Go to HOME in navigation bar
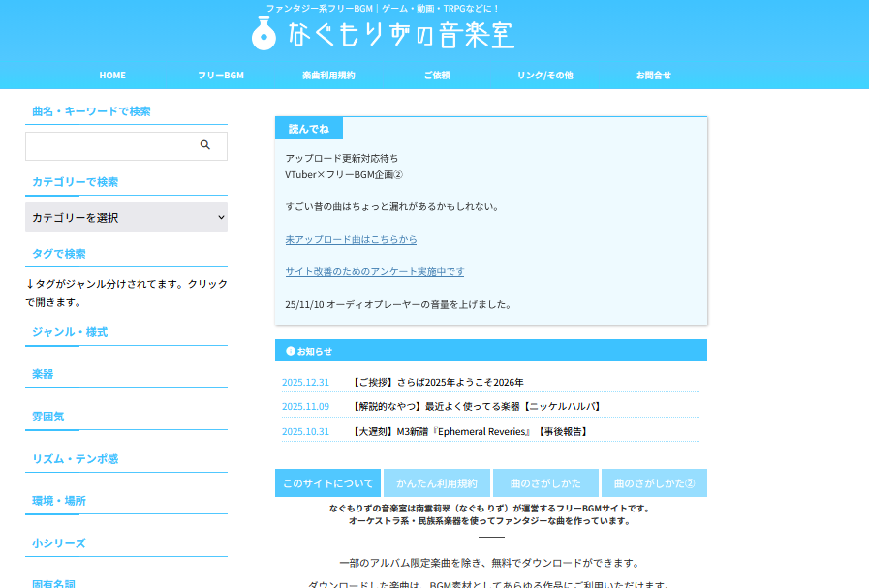Image resolution: width=869 pixels, height=588 pixels. click(112, 76)
